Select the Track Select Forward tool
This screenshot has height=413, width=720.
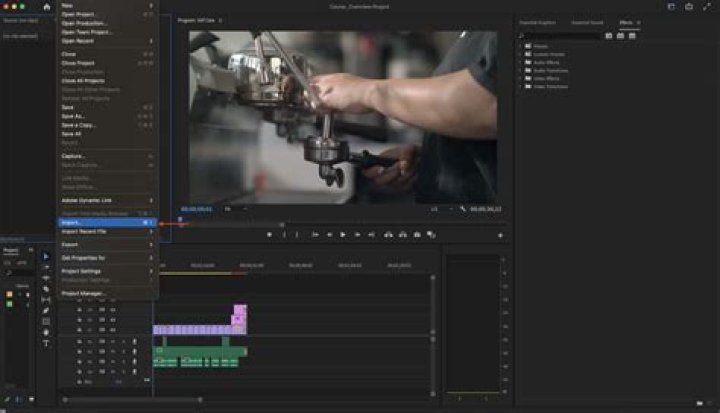46,267
